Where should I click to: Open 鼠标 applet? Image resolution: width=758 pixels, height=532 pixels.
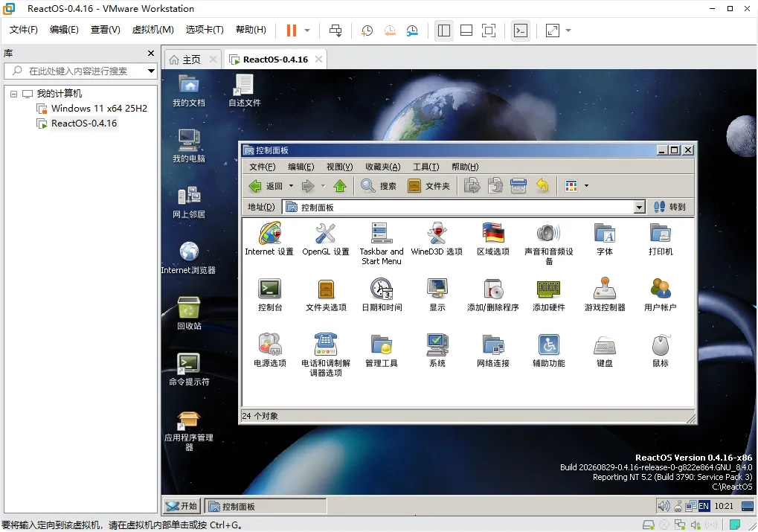(661, 350)
